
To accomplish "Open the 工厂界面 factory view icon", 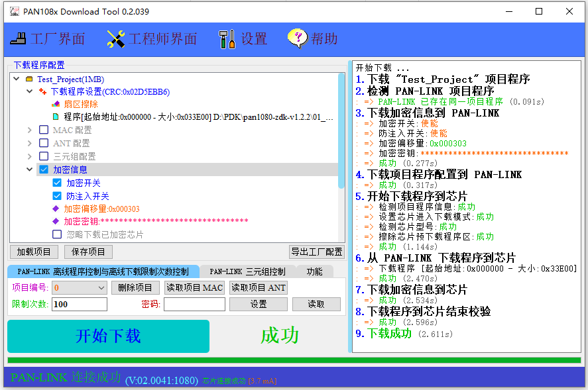I will pos(18,38).
